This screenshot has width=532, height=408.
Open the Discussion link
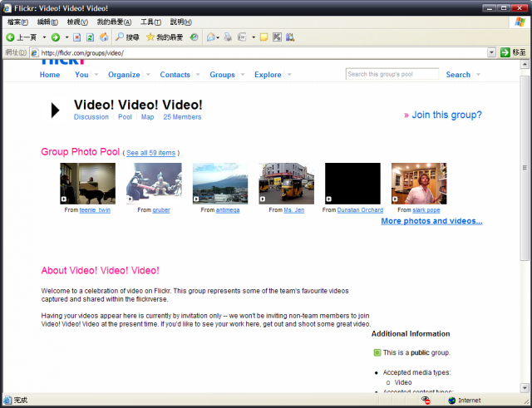click(x=91, y=117)
